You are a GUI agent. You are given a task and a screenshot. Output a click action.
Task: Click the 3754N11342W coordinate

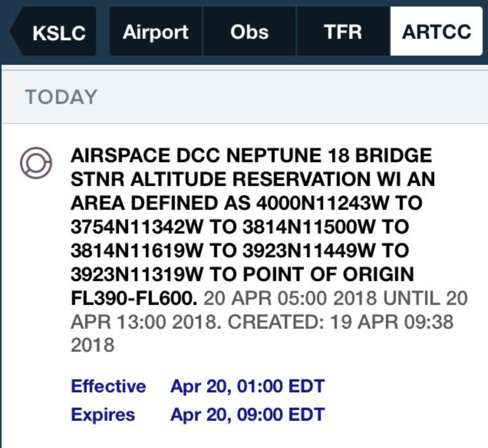pyautogui.click(x=137, y=227)
